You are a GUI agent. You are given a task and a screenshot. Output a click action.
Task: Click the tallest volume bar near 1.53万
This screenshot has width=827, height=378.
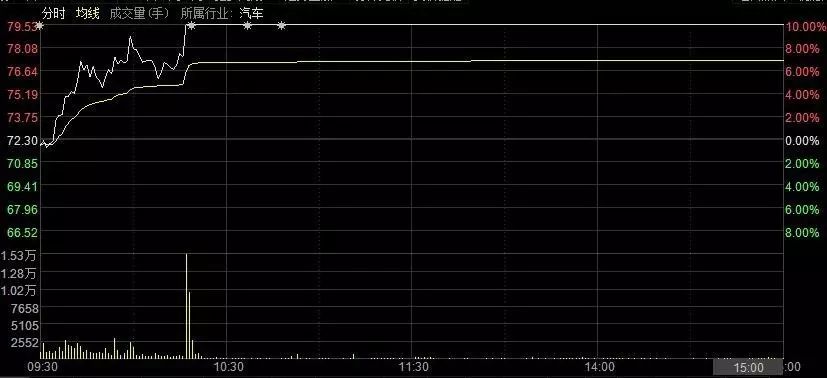pos(186,306)
